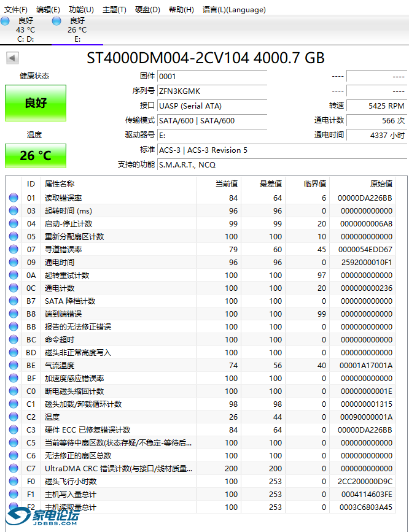This screenshot has height=532, width=409.
Task: Click the status orb for row BE 气流温度
Action: pos(14,366)
